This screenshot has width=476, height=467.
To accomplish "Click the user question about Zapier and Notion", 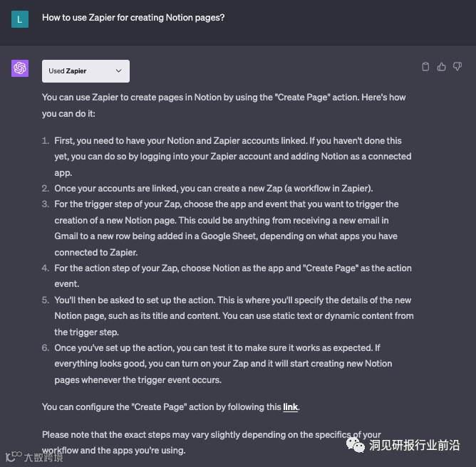I will (133, 17).
